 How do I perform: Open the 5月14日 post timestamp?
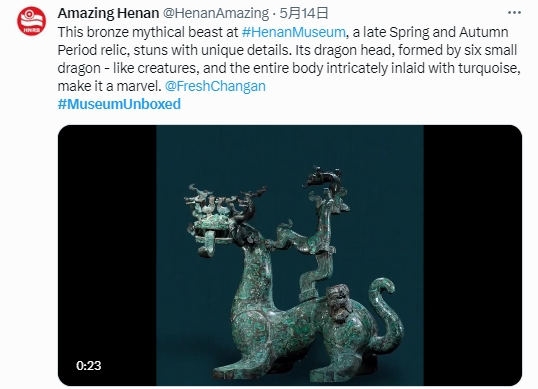point(304,13)
